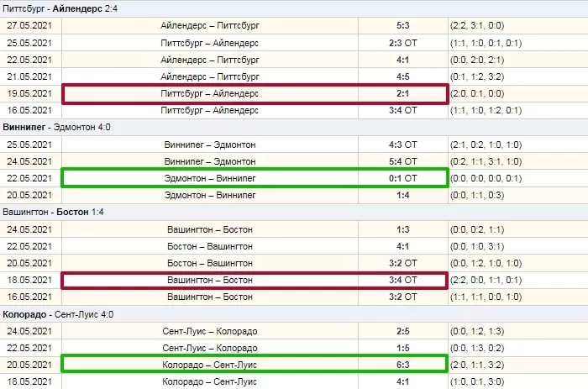Click Колорадо – Сент-Луис match scored 6:3
The image size is (588, 389).
(x=210, y=365)
